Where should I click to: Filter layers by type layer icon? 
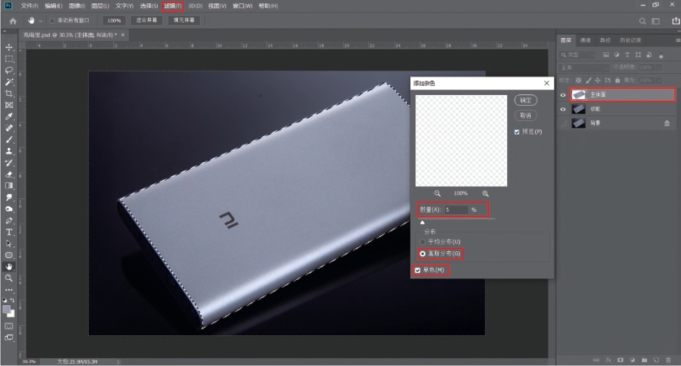(x=627, y=55)
